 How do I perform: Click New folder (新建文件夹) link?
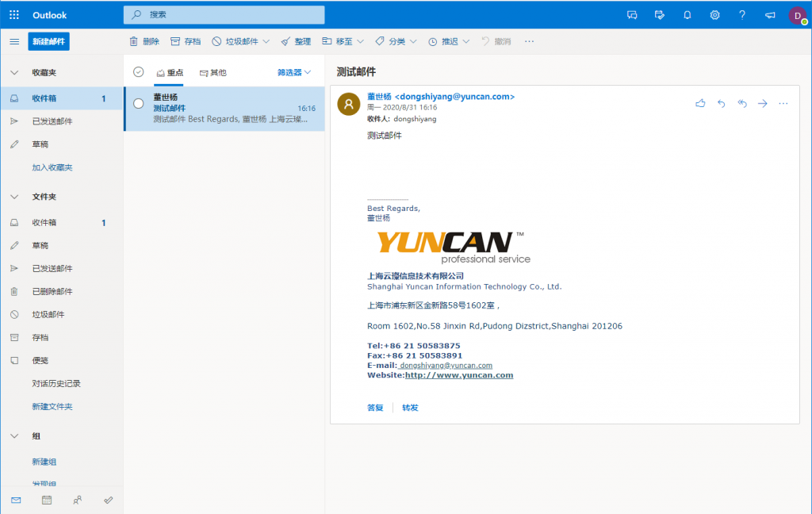pyautogui.click(x=52, y=407)
